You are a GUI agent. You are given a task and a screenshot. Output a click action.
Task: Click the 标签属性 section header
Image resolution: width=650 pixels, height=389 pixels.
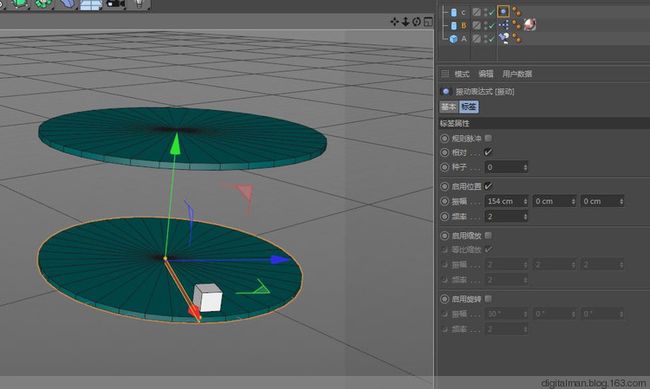(544, 123)
